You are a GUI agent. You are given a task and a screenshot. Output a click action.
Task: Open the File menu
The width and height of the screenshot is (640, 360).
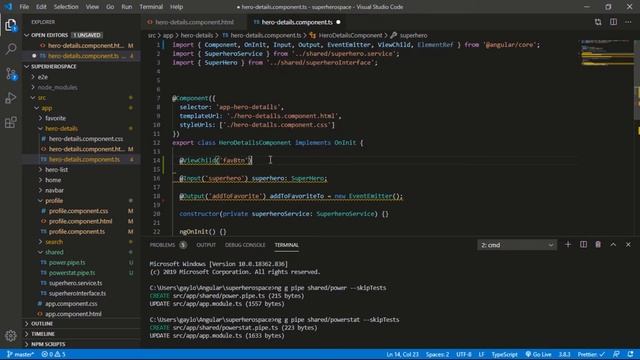click(x=24, y=7)
